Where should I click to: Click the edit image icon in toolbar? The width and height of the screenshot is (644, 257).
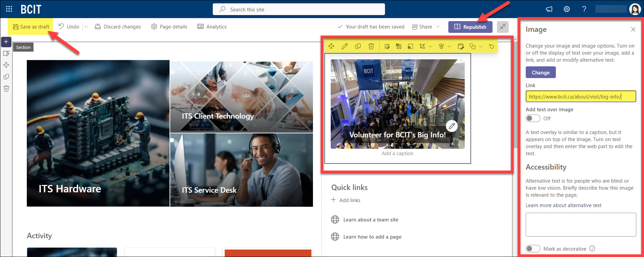pos(387,46)
